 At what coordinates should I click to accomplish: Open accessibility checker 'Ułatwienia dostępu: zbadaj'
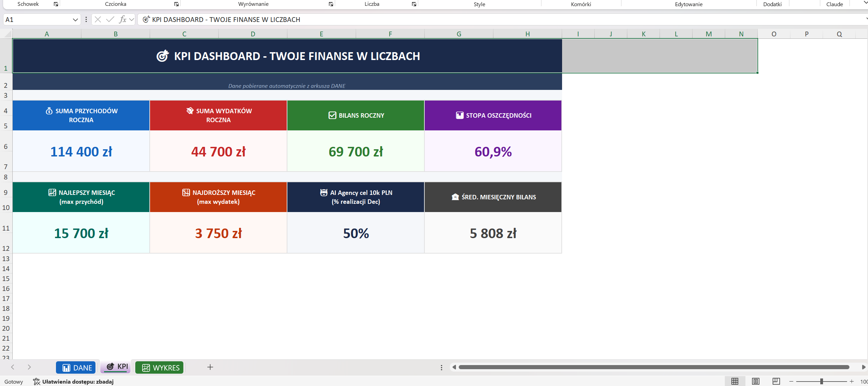coord(73,382)
